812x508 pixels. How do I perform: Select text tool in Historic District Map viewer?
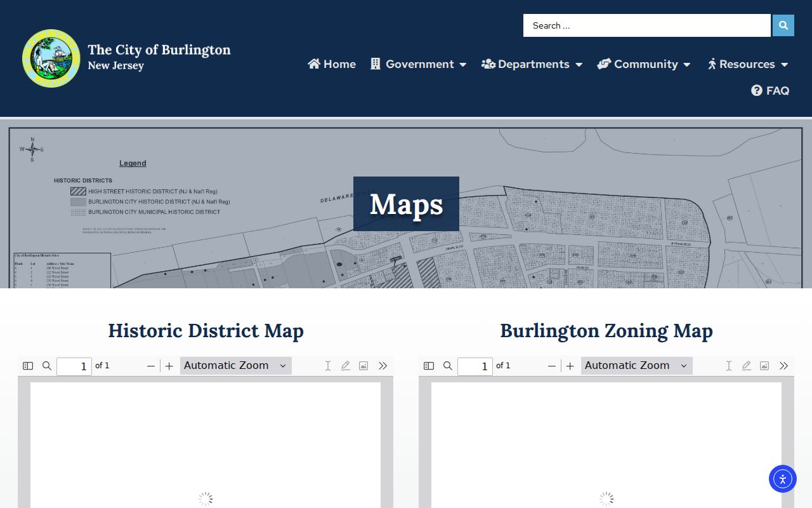click(x=328, y=366)
